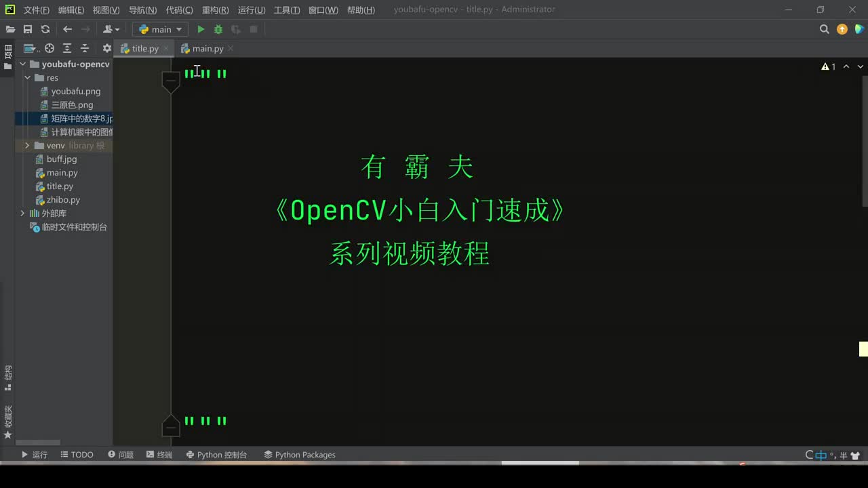
Task: Navigate back with the left arrow icon
Action: (x=67, y=29)
